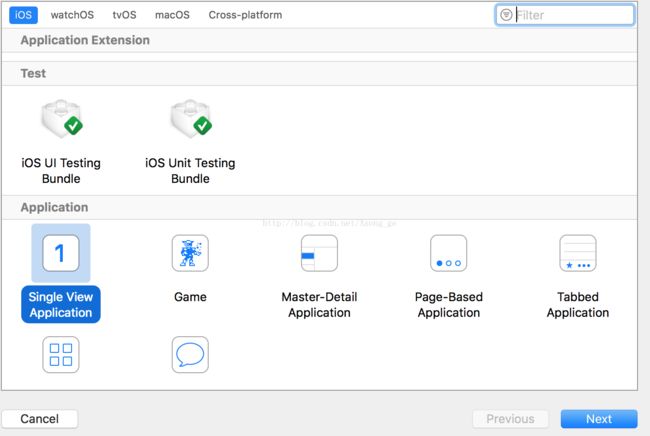
Task: Click the Previous button
Action: (510, 419)
